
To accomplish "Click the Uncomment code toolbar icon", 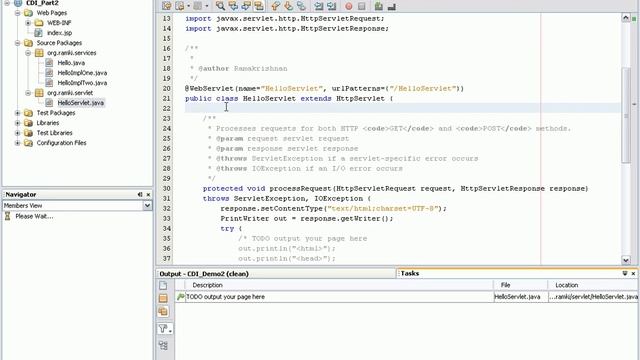I will pyautogui.click(x=391, y=6).
